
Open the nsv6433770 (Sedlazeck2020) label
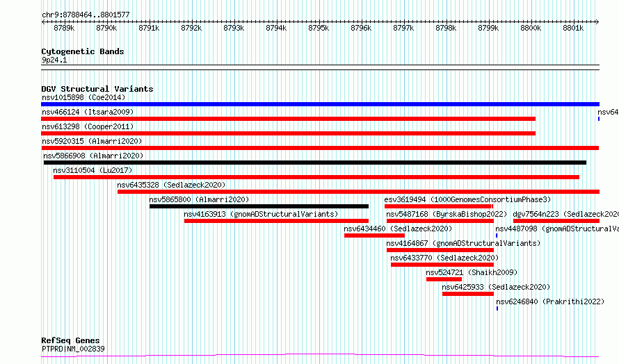point(444,258)
